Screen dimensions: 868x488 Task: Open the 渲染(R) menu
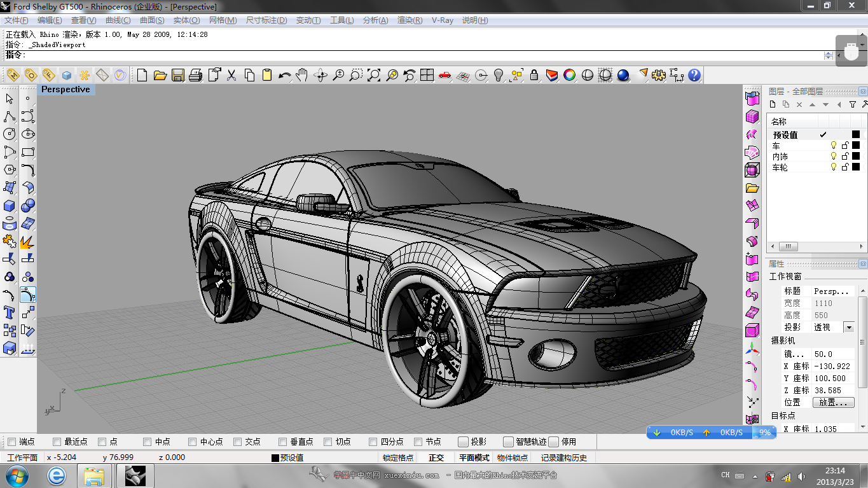pyautogui.click(x=410, y=20)
